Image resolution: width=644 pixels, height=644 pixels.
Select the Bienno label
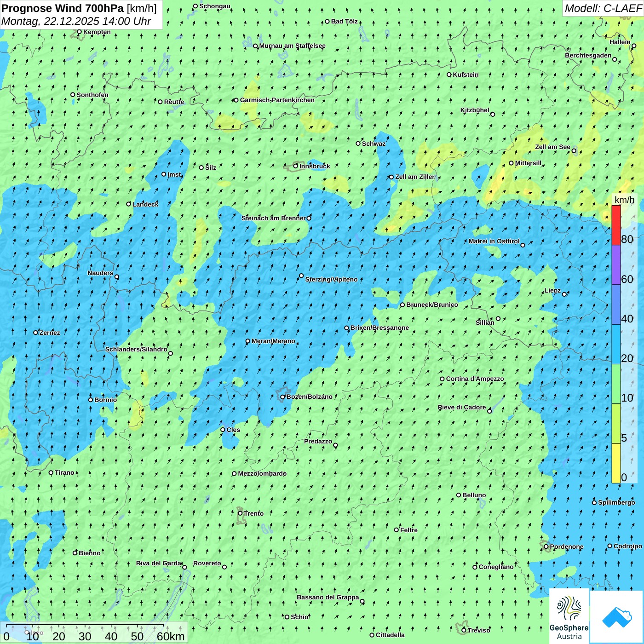(90, 553)
